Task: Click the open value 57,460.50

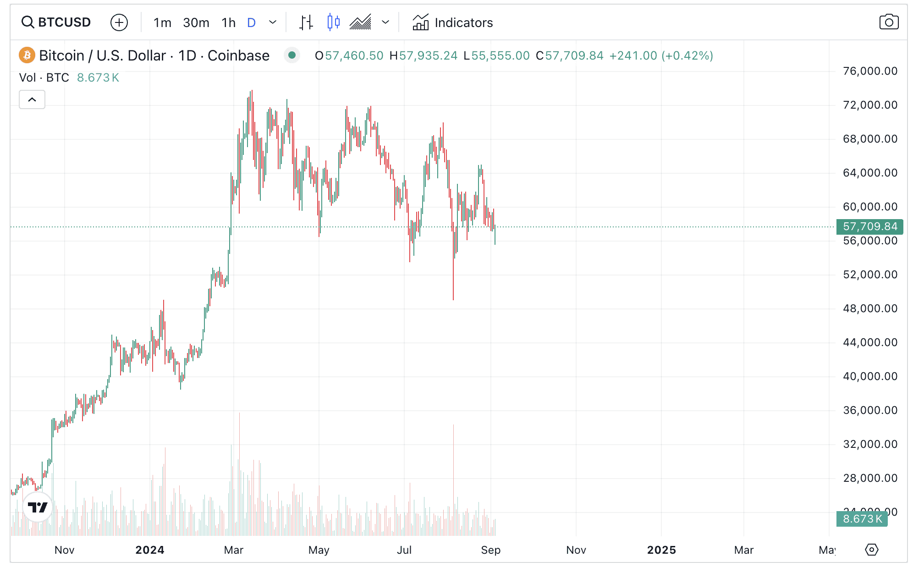Action: (354, 55)
